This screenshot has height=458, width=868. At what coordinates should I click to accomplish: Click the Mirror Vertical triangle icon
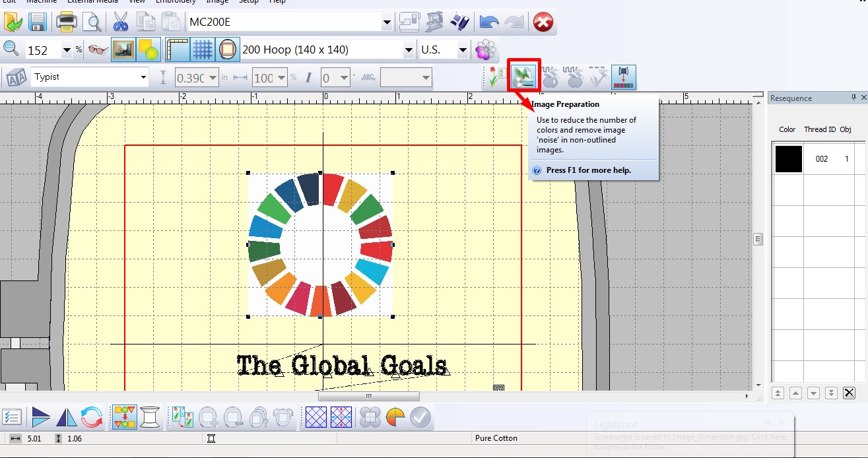(x=41, y=417)
